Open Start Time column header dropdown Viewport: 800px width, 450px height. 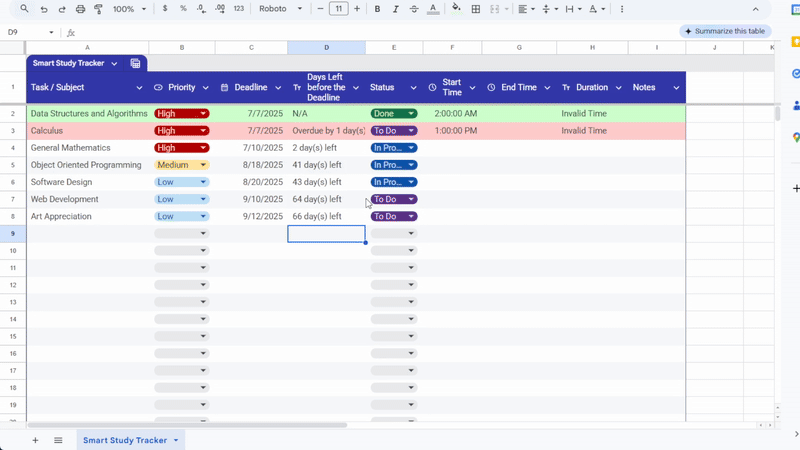472,88
